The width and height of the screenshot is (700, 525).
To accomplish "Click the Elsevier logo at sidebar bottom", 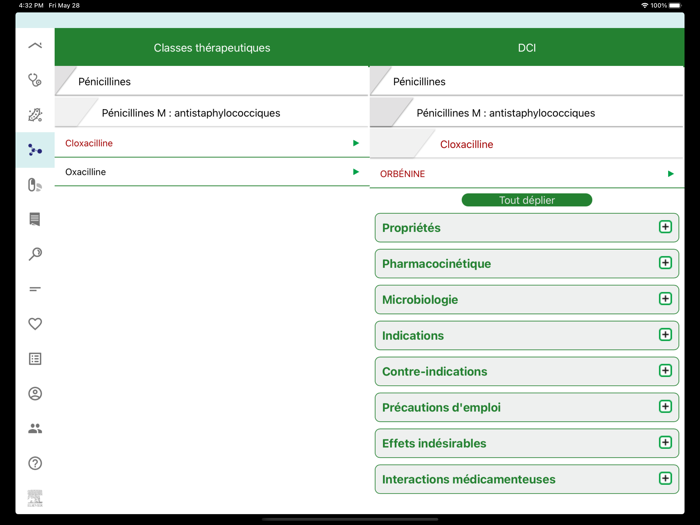I will 35,498.
